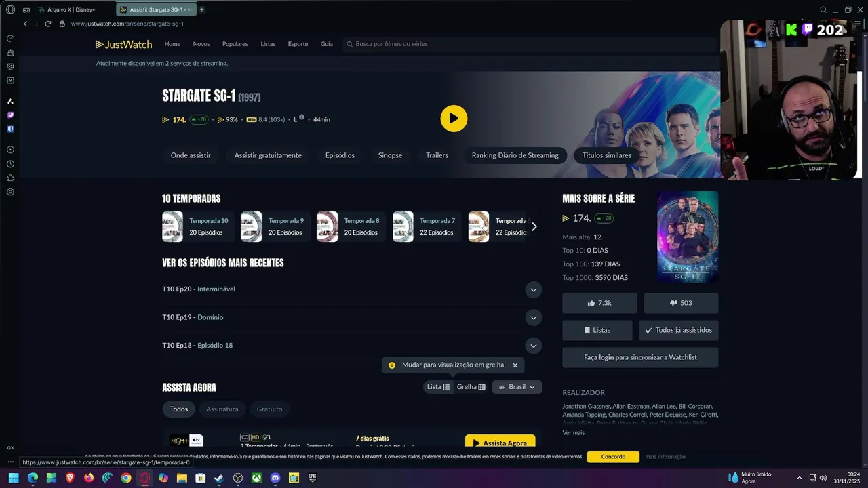Click the site padlock security icon
This screenshot has height=488, width=868.
62,24
